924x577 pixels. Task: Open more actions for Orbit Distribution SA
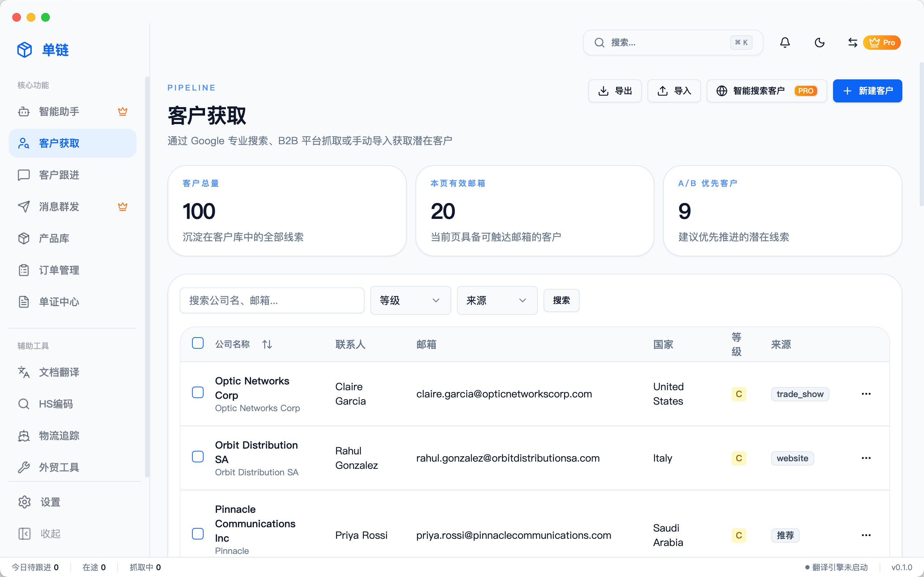point(866,458)
